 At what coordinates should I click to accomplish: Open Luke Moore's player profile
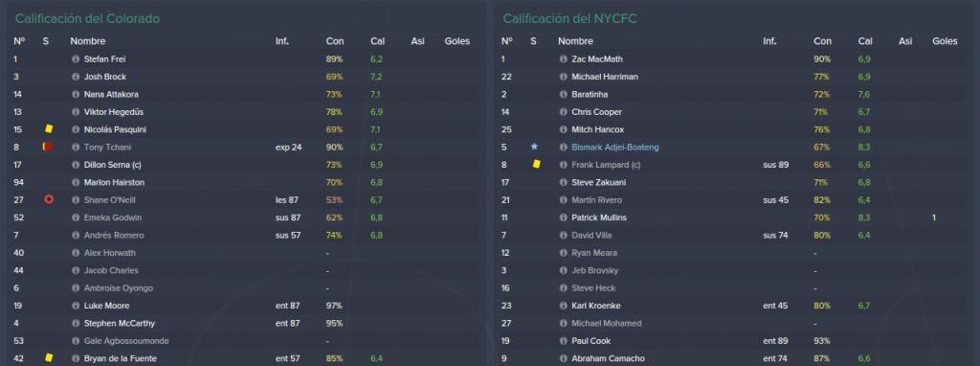tap(106, 306)
